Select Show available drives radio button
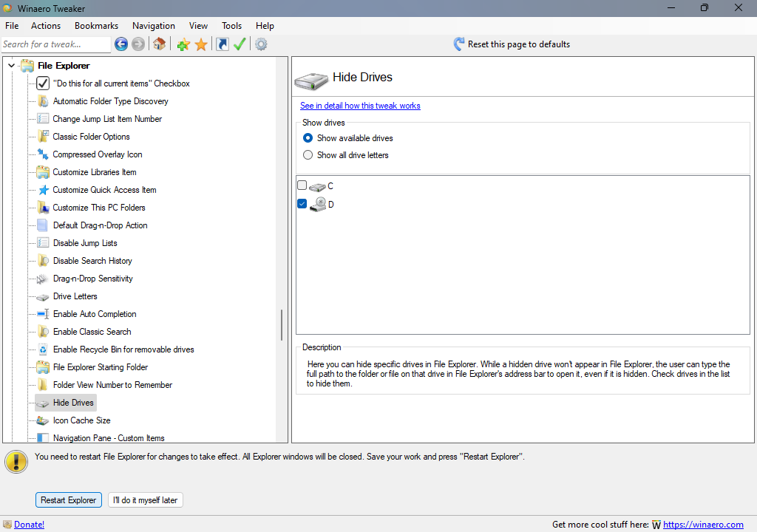757x532 pixels. coord(308,138)
